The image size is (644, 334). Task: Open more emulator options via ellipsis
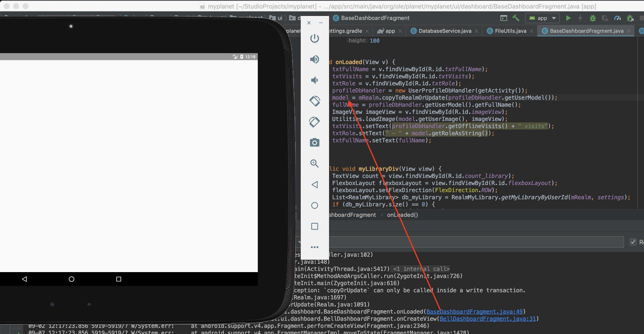pyautogui.click(x=314, y=247)
